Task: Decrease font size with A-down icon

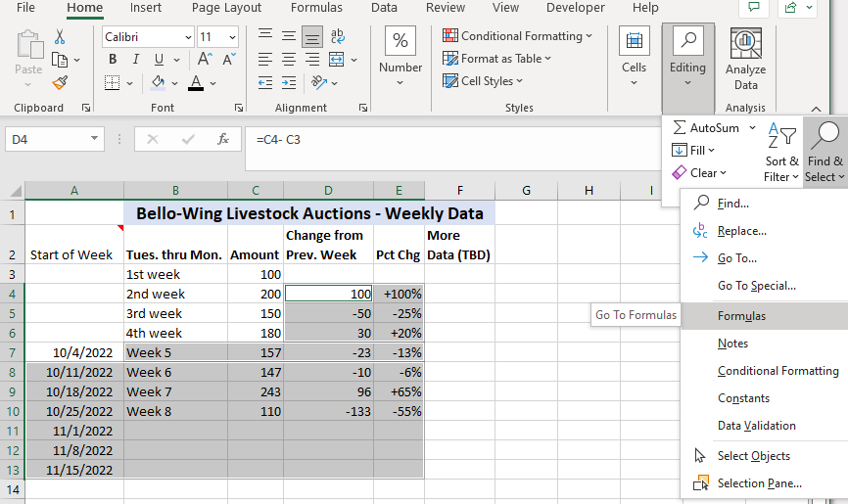Action: (x=229, y=60)
